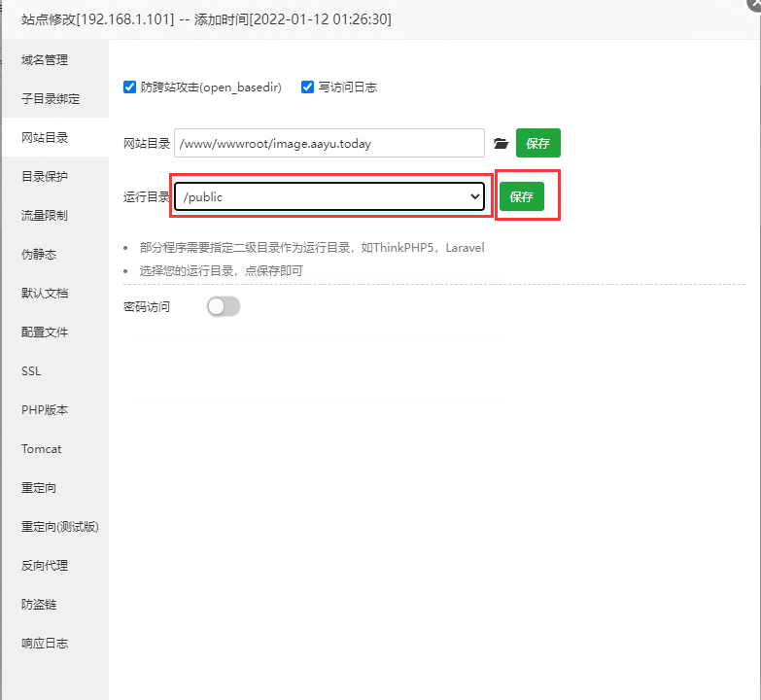Save the 运行目录 selection
This screenshot has width=761, height=700.
pyautogui.click(x=522, y=196)
